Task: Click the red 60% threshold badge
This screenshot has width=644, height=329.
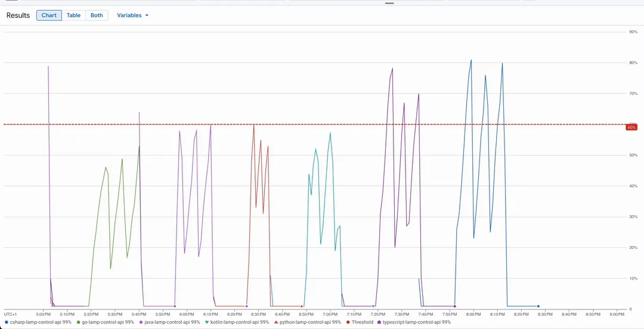Action: tap(631, 128)
